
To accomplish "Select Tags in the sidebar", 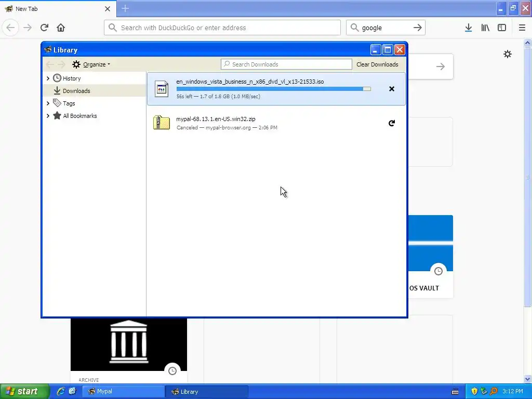I will 69,103.
